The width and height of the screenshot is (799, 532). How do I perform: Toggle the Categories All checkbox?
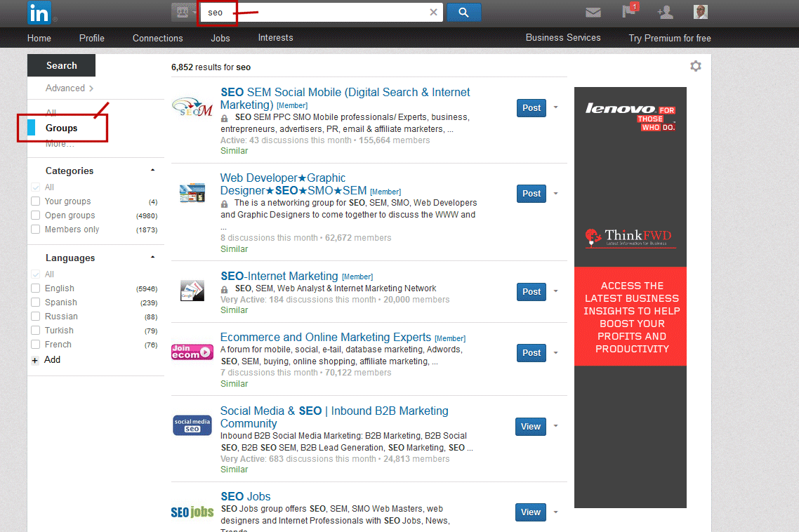pos(36,187)
